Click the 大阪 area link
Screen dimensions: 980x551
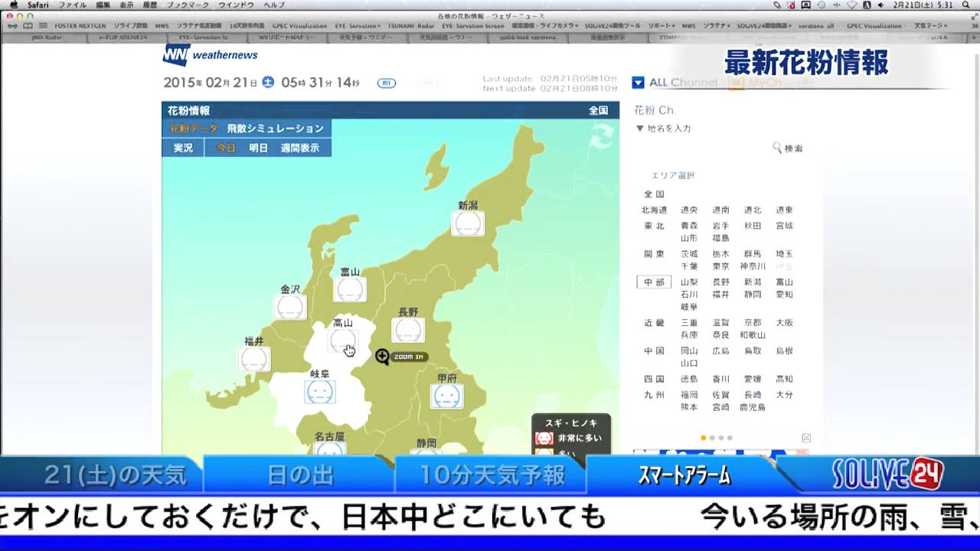[x=784, y=323]
